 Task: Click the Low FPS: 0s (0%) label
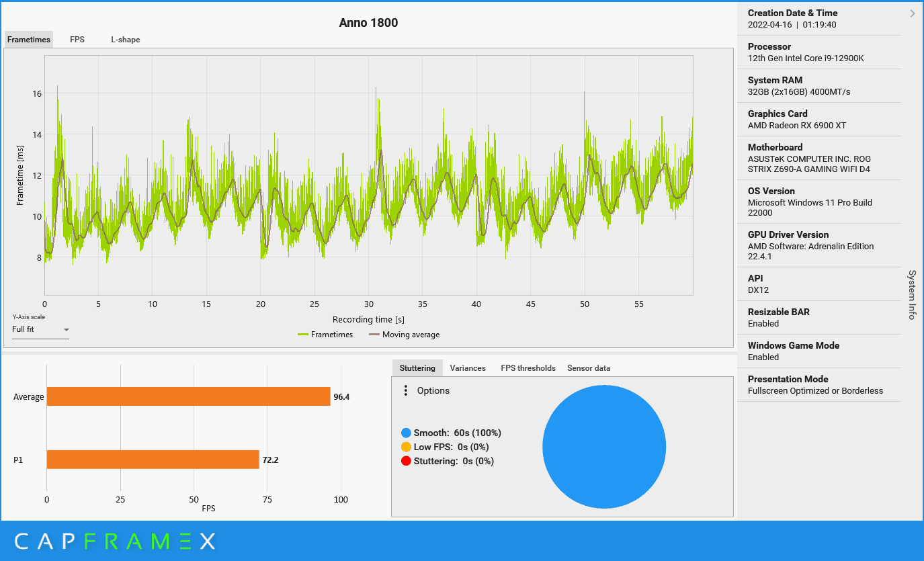point(451,447)
